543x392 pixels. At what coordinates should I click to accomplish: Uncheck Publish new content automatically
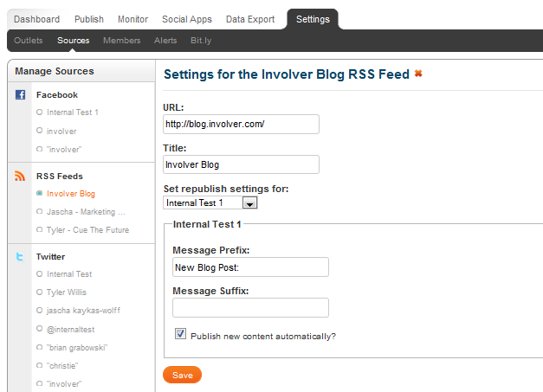coord(180,334)
